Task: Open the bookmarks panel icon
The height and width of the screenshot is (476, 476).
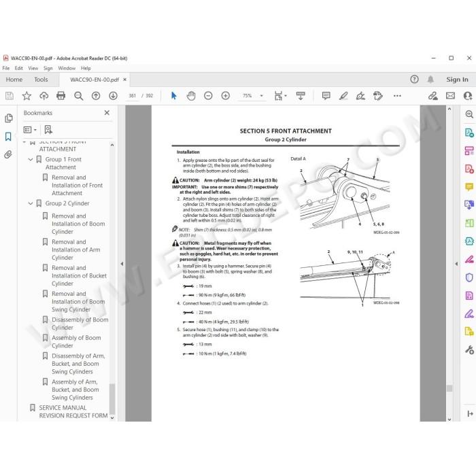Action: click(8, 137)
